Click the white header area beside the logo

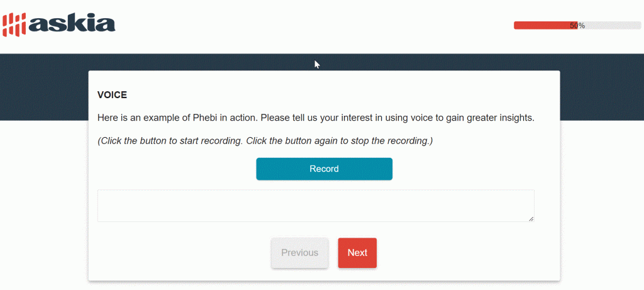tap(312, 25)
